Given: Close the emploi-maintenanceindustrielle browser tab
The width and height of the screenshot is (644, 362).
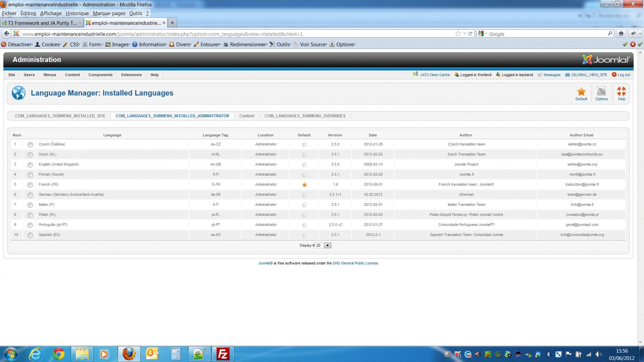Looking at the screenshot, I should point(164,23).
